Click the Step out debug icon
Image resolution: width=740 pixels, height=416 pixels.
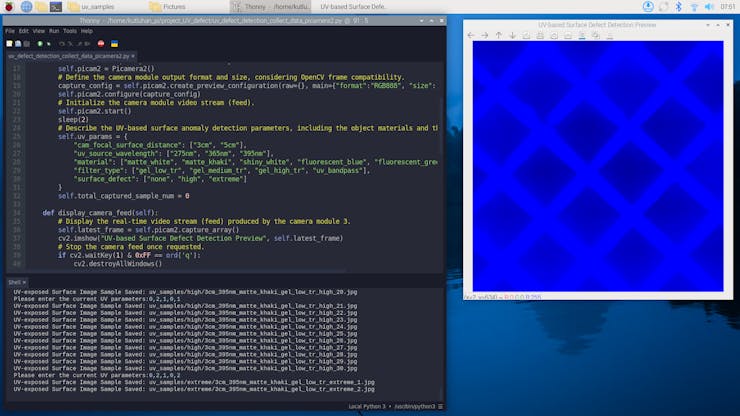click(79, 43)
